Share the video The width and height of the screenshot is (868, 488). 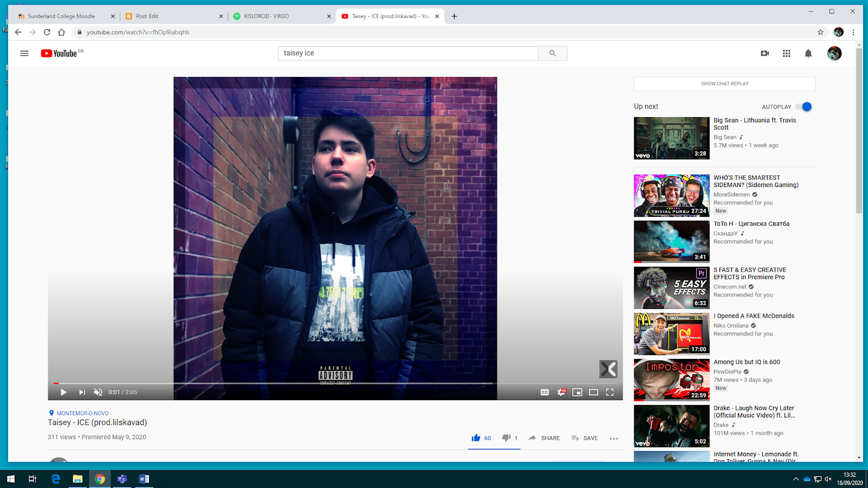coord(544,438)
